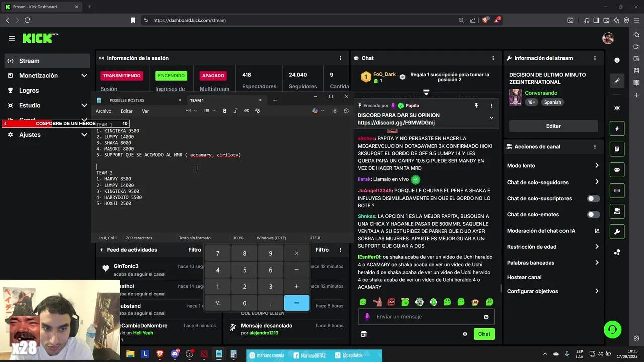Open Brave Shields icon in address bar
The height and width of the screenshot is (362, 644).
pyautogui.click(x=485, y=20)
